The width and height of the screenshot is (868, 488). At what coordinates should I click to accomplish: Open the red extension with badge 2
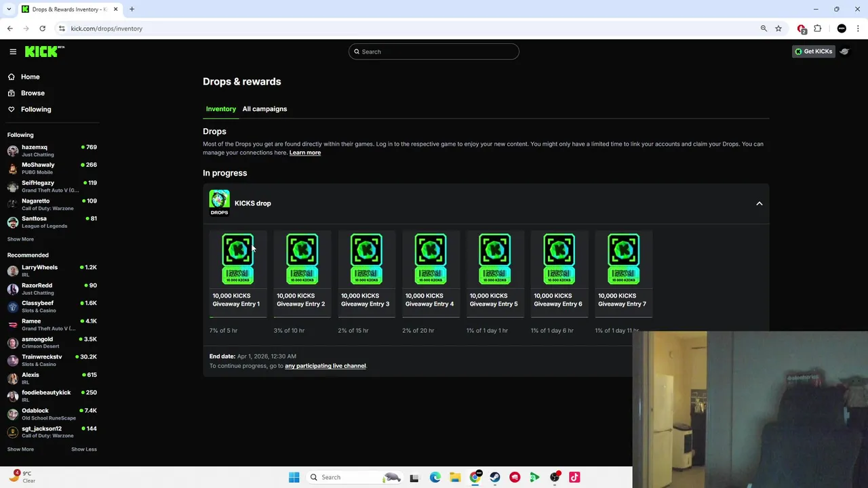[802, 28]
